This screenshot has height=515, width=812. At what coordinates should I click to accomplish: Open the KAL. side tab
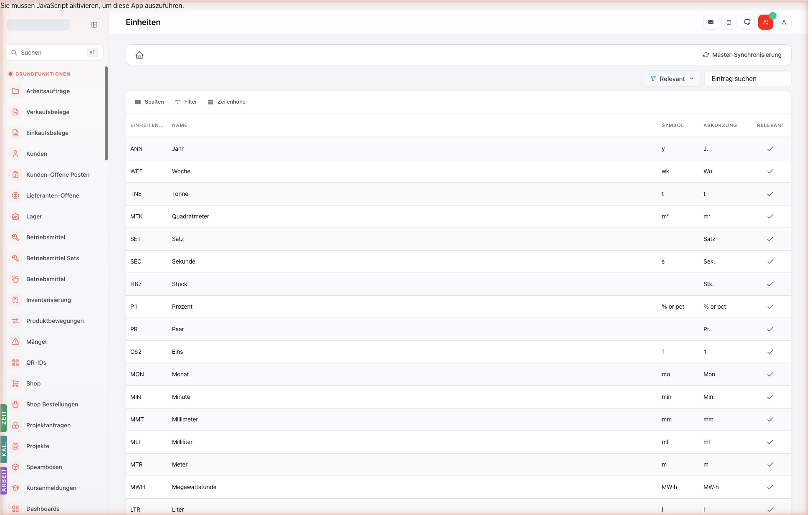[x=4, y=449]
